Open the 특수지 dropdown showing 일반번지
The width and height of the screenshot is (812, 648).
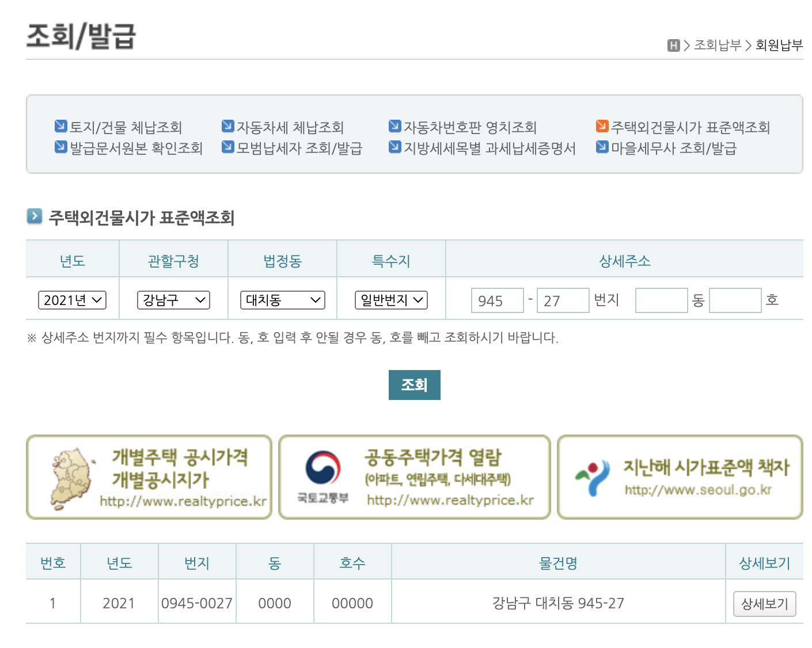tap(391, 300)
